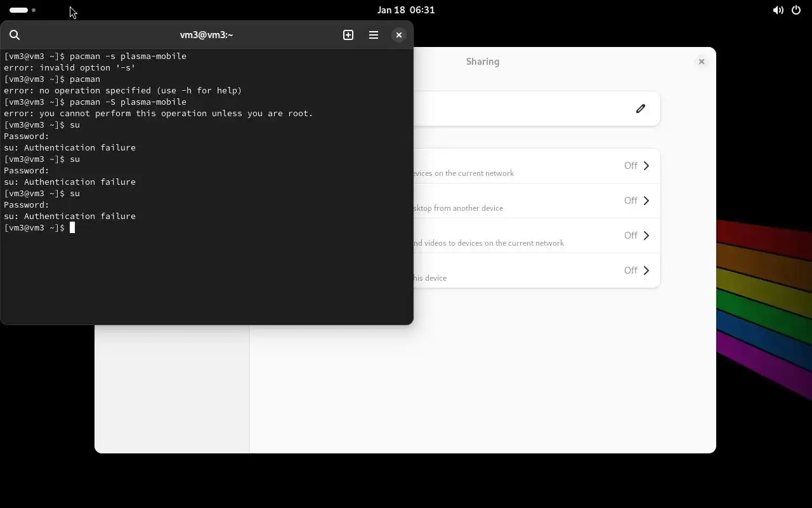Click the 'unless you are root' error line
812x508 pixels.
click(159, 113)
